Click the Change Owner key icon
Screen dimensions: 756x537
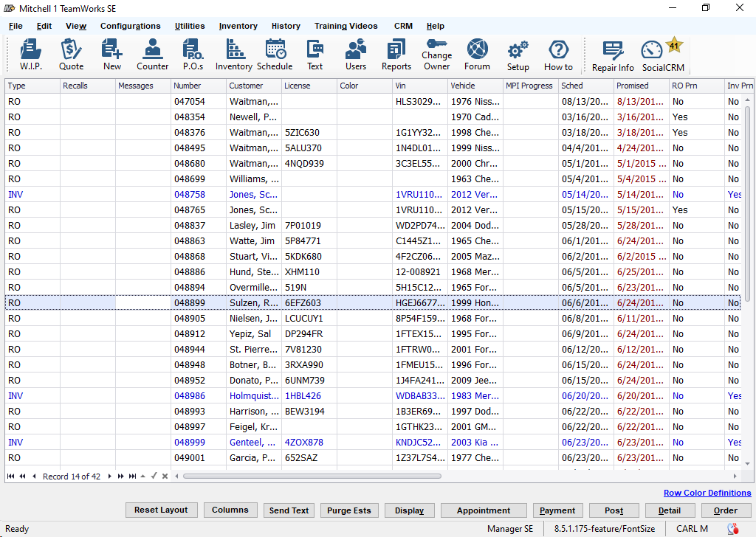[437, 55]
